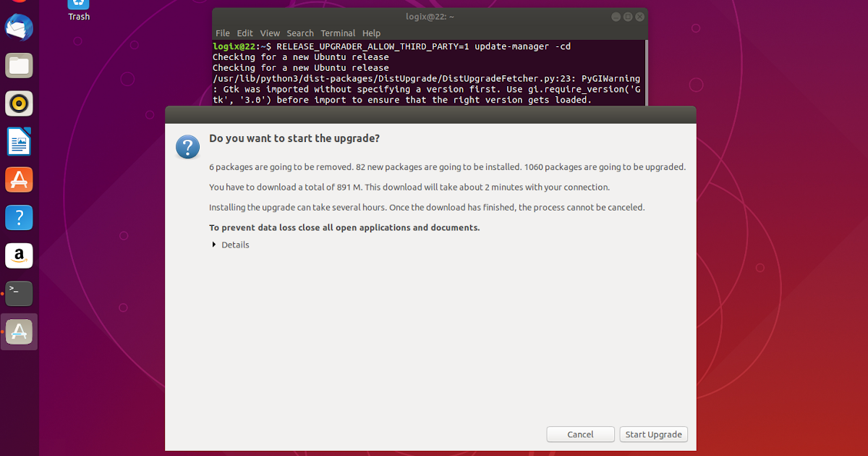The image size is (868, 456).
Task: Open LibreOffice Writer from the dock
Action: click(x=18, y=141)
